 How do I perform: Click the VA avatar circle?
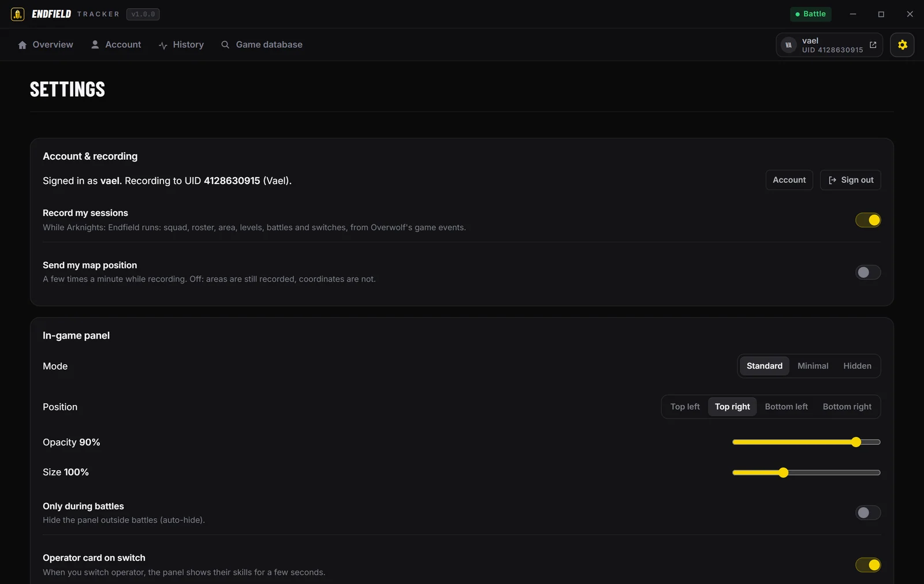click(x=788, y=45)
